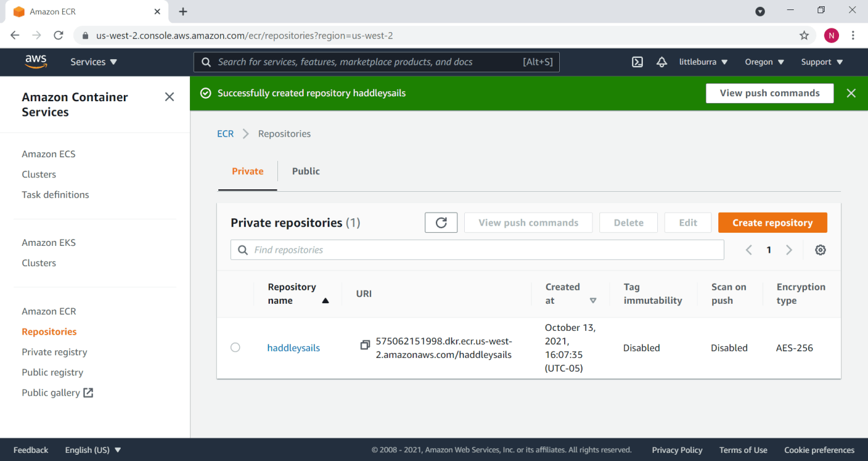This screenshot has height=461, width=868.
Task: Click the Find repositories search field
Action: tap(477, 250)
